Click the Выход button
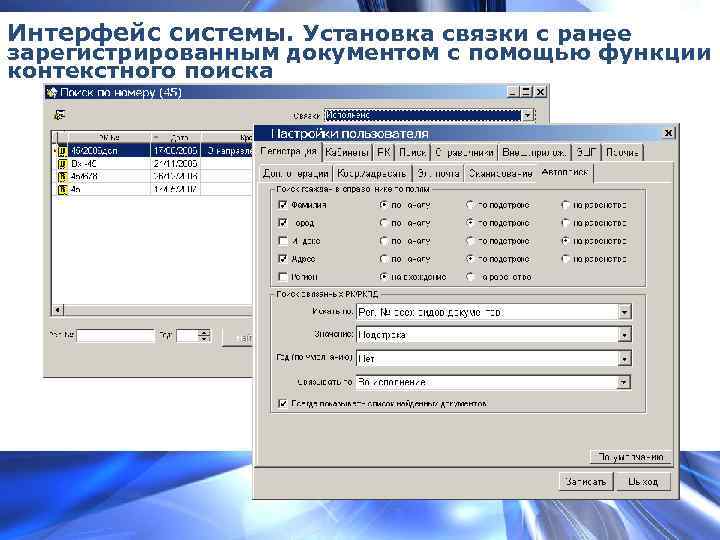Image resolution: width=720 pixels, height=540 pixels. pyautogui.click(x=642, y=482)
